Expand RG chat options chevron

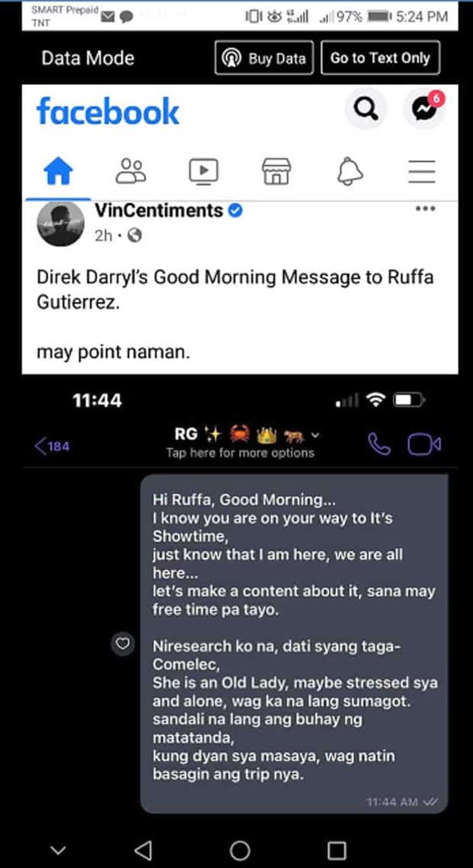coord(315,435)
